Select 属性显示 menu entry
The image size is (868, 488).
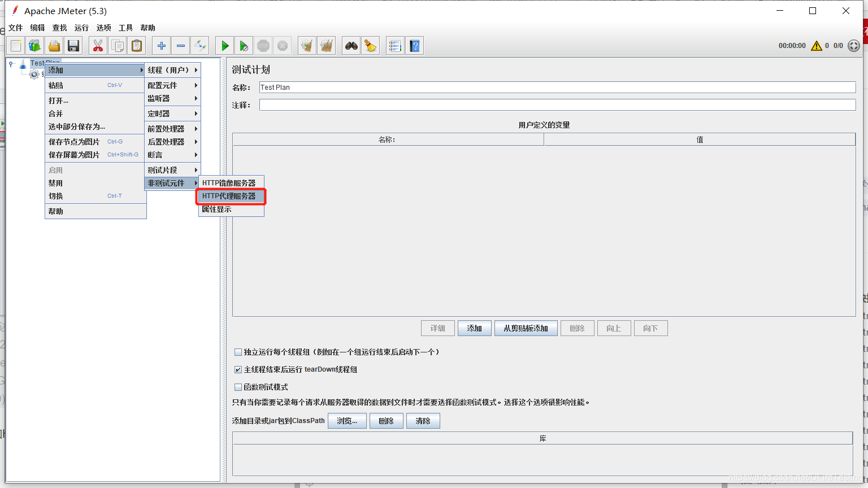point(231,209)
